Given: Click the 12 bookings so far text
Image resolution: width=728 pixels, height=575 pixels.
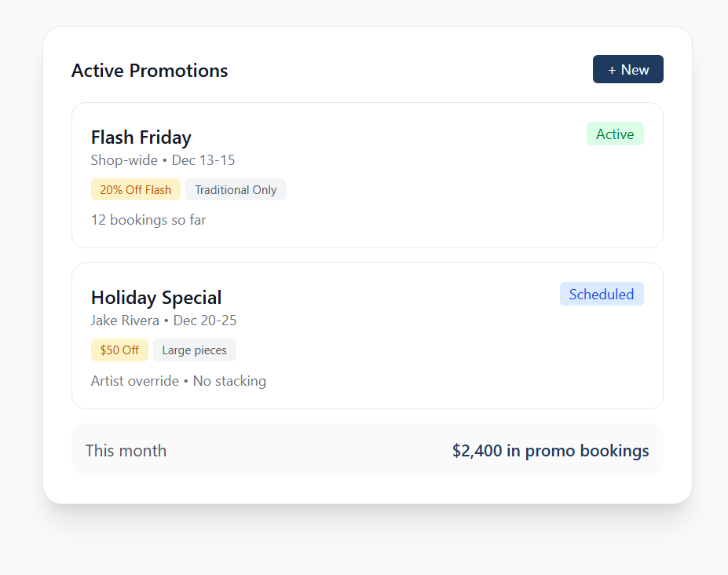Looking at the screenshot, I should click(x=148, y=220).
